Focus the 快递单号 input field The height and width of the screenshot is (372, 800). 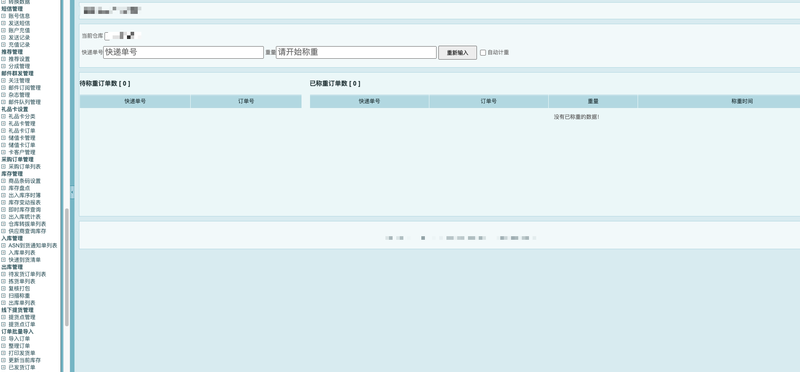(183, 52)
